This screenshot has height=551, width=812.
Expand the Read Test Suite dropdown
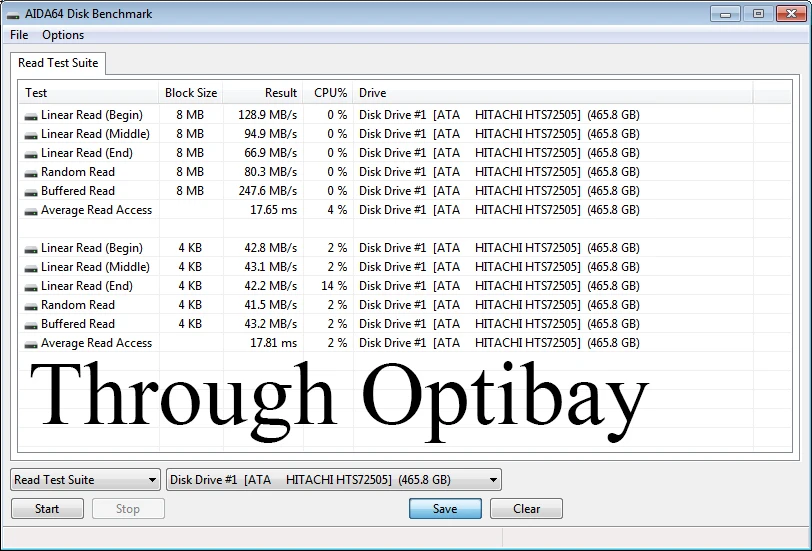[85, 480]
